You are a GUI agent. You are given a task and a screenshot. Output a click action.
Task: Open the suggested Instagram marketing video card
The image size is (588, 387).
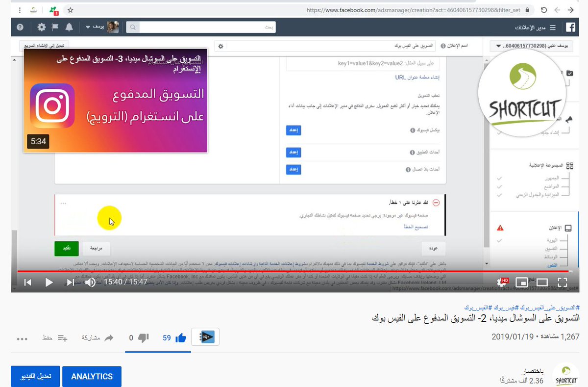116,101
